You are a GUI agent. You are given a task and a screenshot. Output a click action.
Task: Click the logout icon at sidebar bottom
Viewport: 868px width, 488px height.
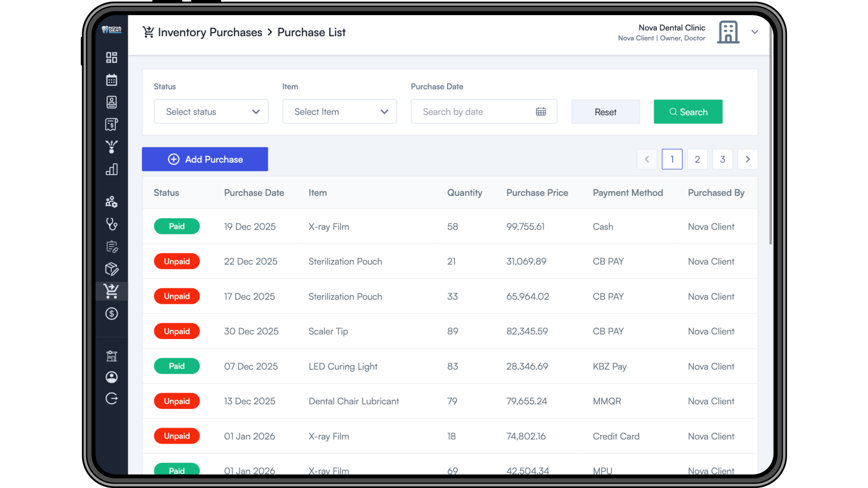coord(112,399)
